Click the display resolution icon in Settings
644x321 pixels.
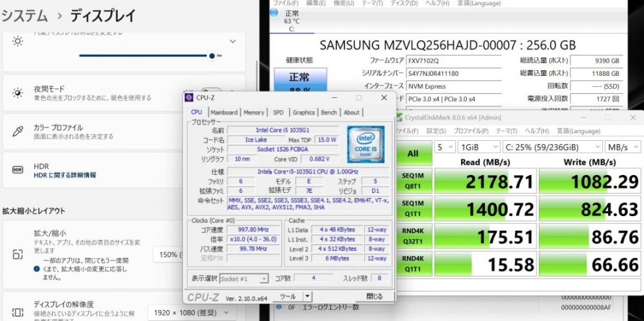coord(17,313)
